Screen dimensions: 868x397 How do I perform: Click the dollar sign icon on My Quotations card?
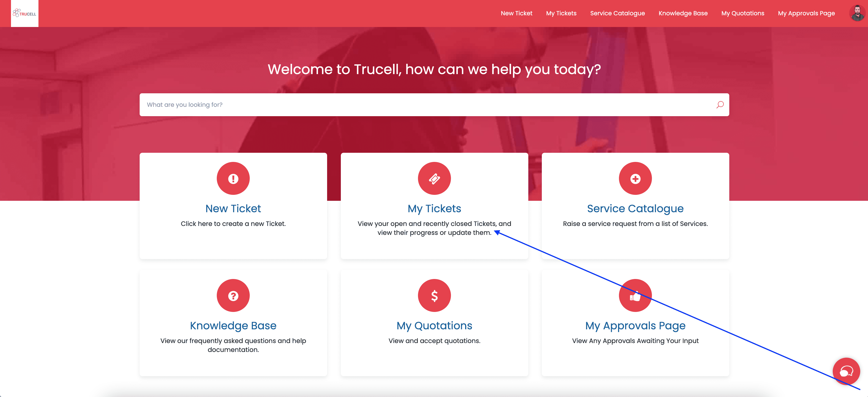pyautogui.click(x=434, y=295)
